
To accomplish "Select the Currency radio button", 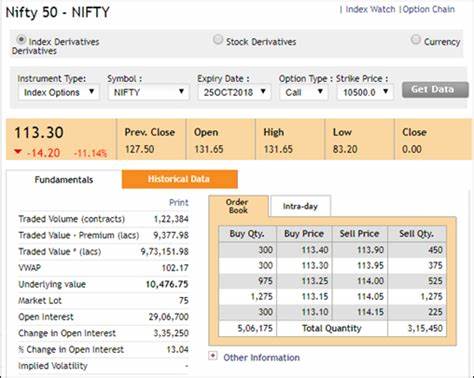I will pyautogui.click(x=415, y=40).
